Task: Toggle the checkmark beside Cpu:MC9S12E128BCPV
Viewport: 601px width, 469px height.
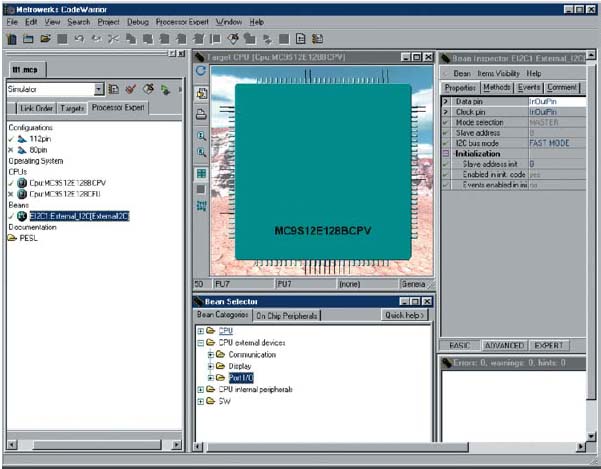Action: tap(11, 183)
